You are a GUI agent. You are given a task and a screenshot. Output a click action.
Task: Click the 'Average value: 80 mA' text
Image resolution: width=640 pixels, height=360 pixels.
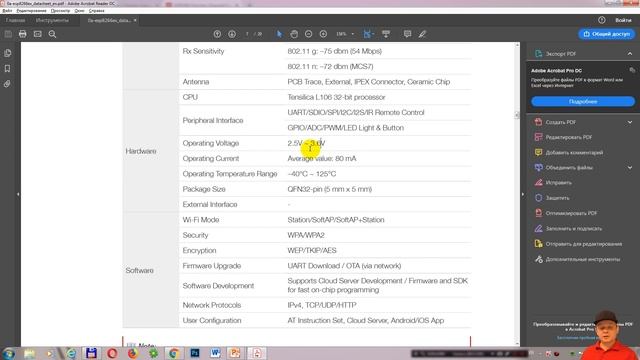[x=322, y=158]
